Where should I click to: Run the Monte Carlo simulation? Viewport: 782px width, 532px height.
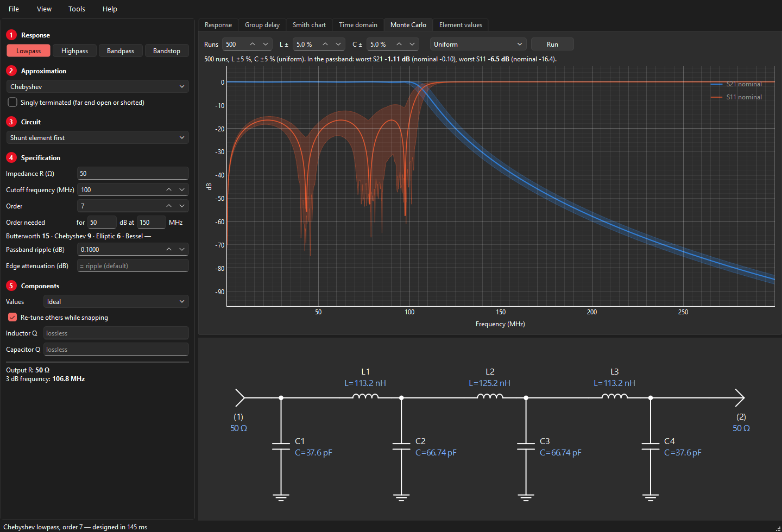point(552,44)
